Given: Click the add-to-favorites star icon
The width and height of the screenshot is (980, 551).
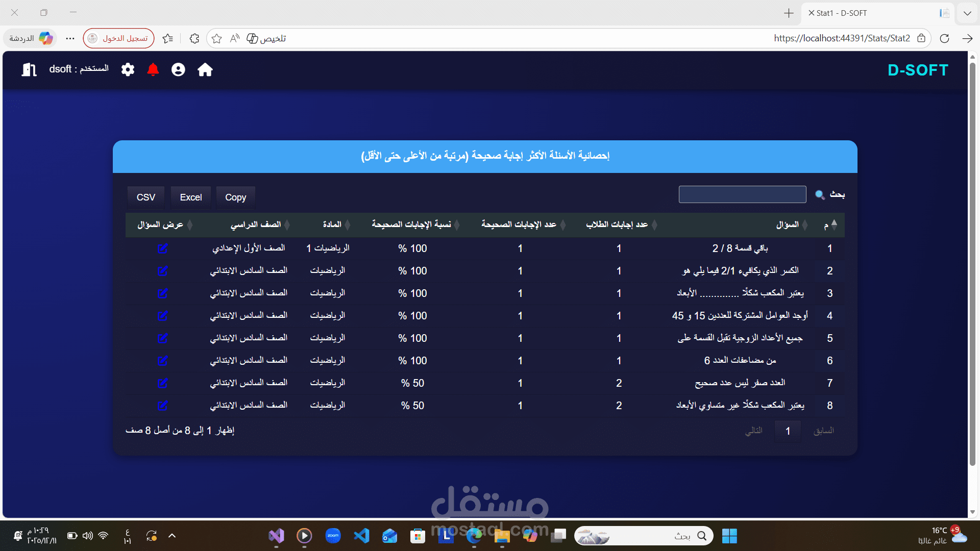Looking at the screenshot, I should pyautogui.click(x=216, y=38).
